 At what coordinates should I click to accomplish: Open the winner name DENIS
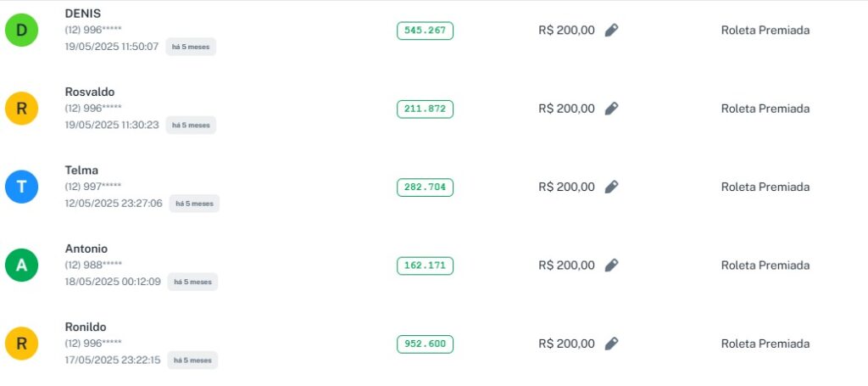pos(83,14)
